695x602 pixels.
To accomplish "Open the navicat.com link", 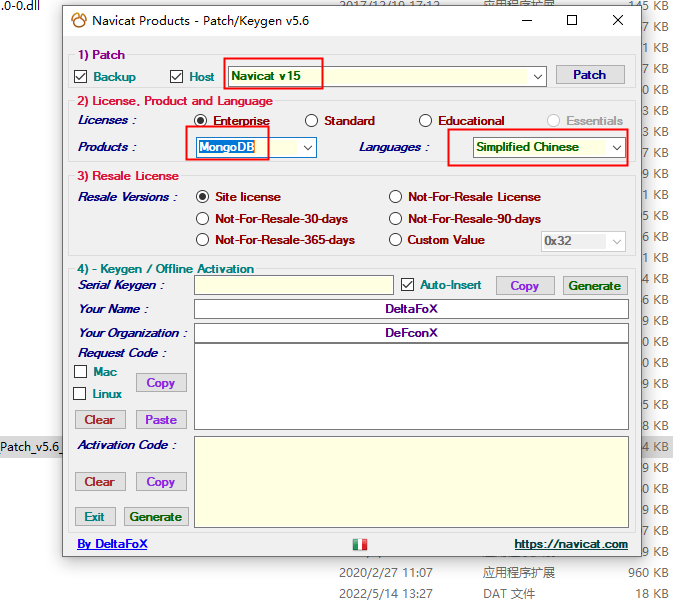I will pos(571,544).
